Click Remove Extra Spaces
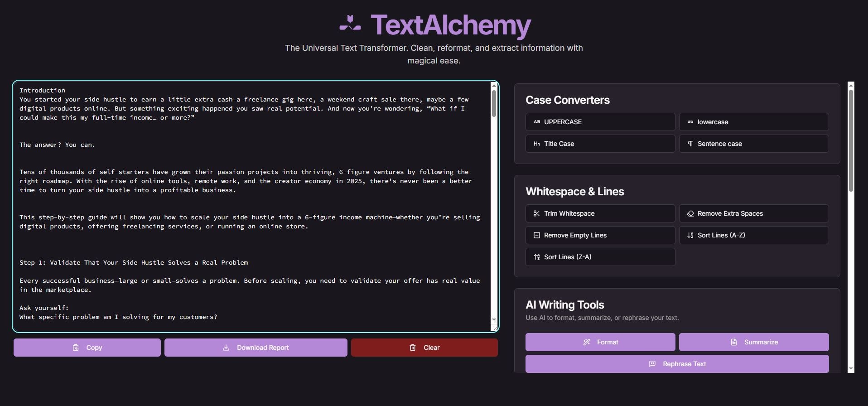The width and height of the screenshot is (868, 406). coord(754,213)
